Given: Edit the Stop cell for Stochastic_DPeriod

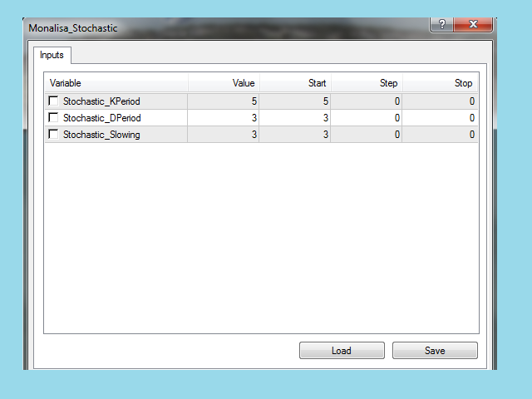Looking at the screenshot, I should pos(440,118).
